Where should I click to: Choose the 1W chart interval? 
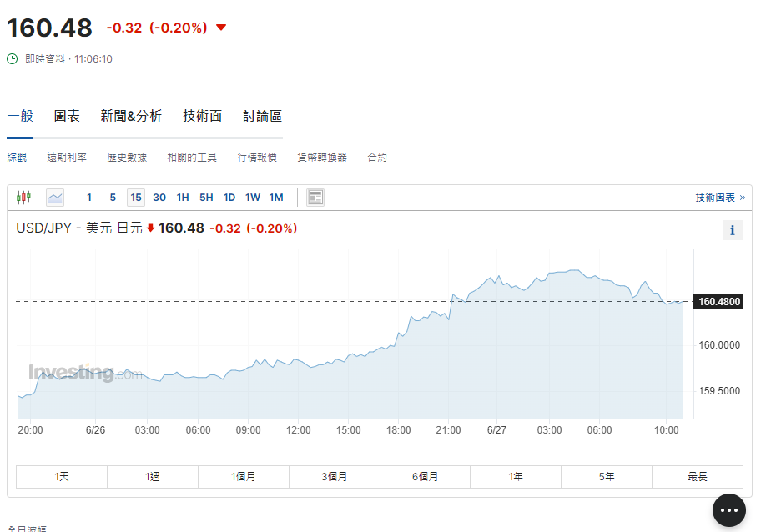(253, 198)
